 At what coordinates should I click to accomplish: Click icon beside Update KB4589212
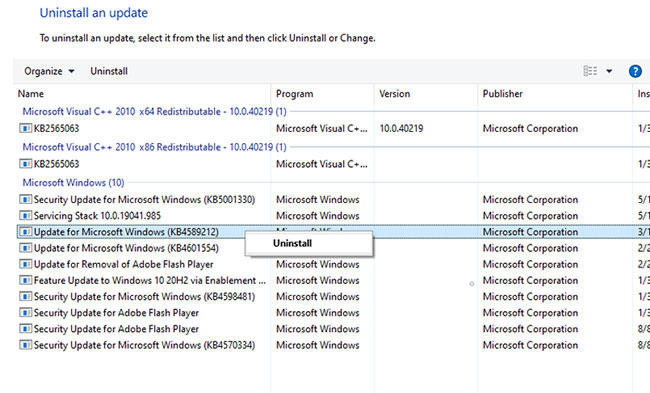25,232
